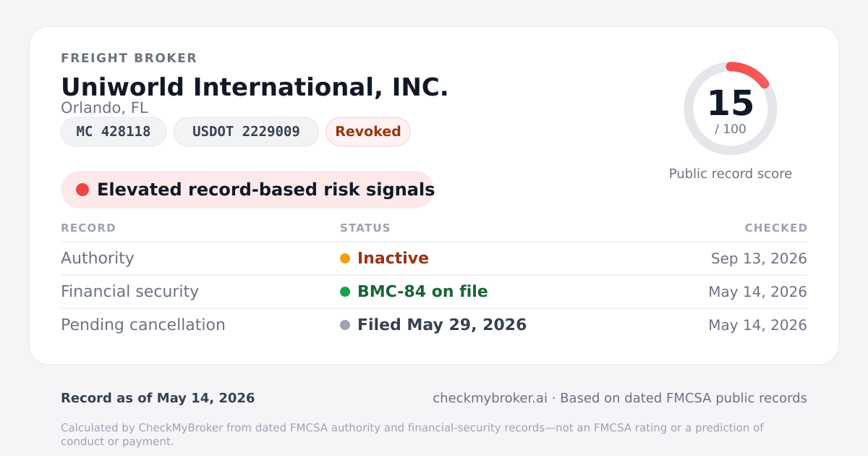Click the green BMC-84 status dot

point(345,292)
